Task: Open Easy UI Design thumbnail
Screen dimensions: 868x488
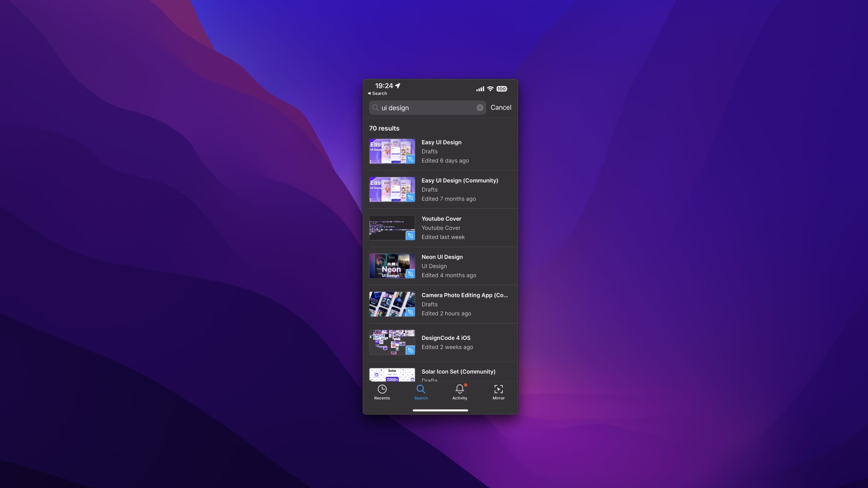Action: pyautogui.click(x=392, y=151)
